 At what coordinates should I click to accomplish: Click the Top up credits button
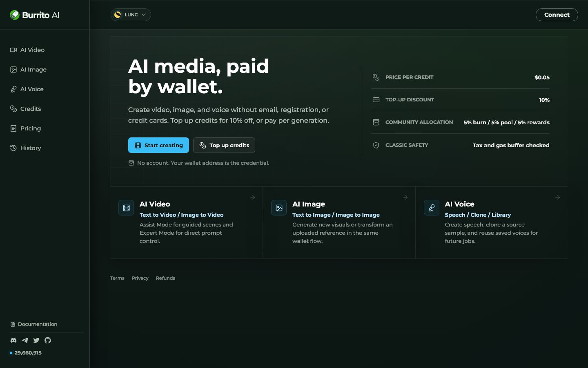click(224, 145)
